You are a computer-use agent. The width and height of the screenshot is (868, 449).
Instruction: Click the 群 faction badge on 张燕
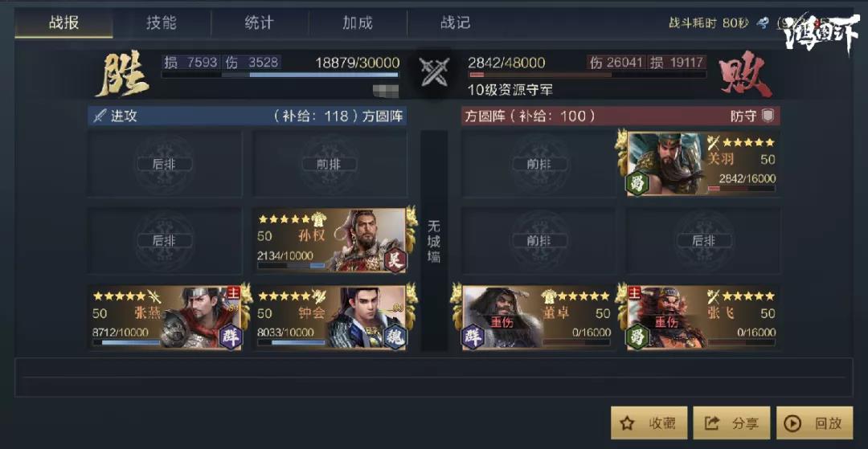(x=230, y=337)
